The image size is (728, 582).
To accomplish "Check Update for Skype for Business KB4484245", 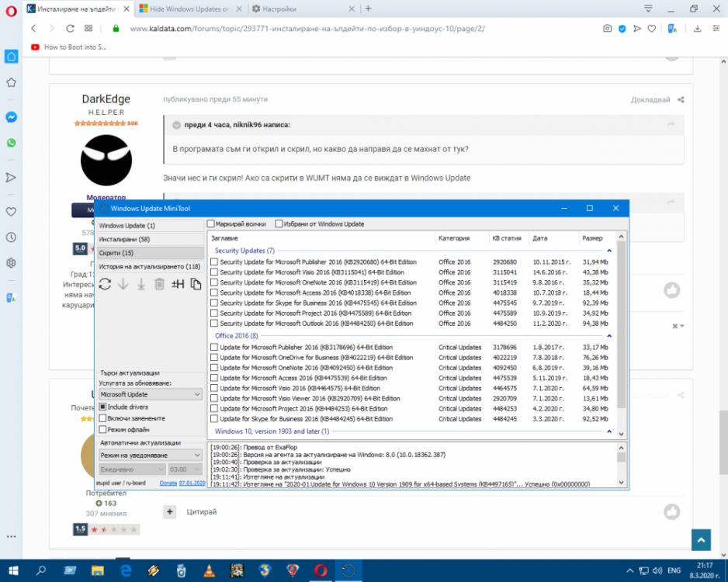I will 214,419.
